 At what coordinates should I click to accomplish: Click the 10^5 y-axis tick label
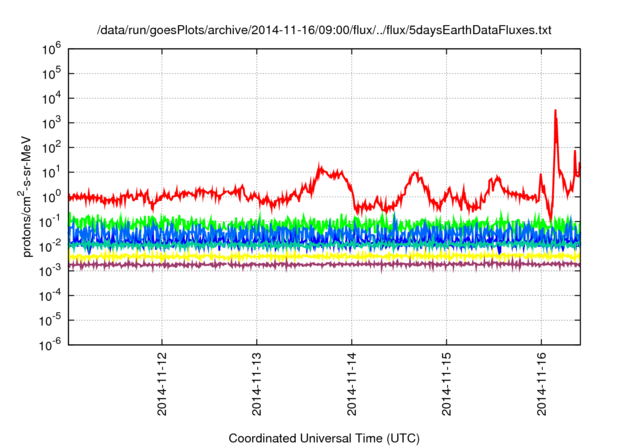click(x=51, y=74)
